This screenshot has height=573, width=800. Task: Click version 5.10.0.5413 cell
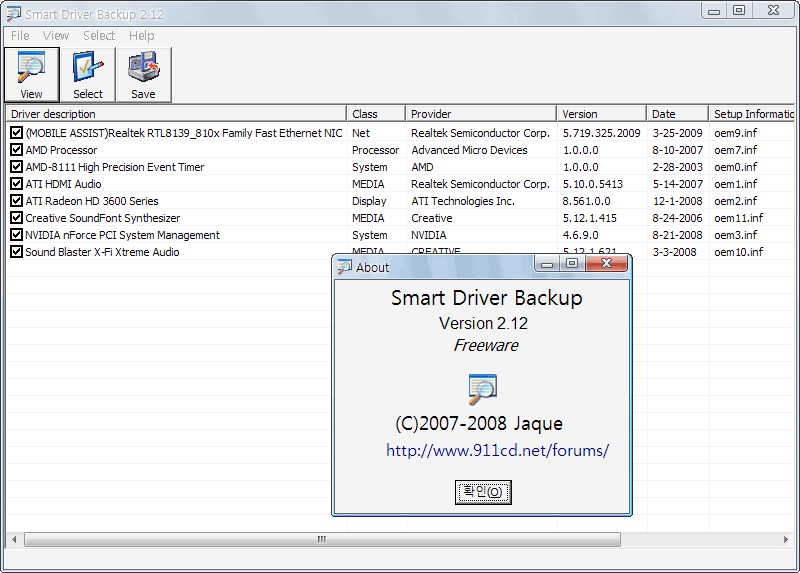[592, 184]
